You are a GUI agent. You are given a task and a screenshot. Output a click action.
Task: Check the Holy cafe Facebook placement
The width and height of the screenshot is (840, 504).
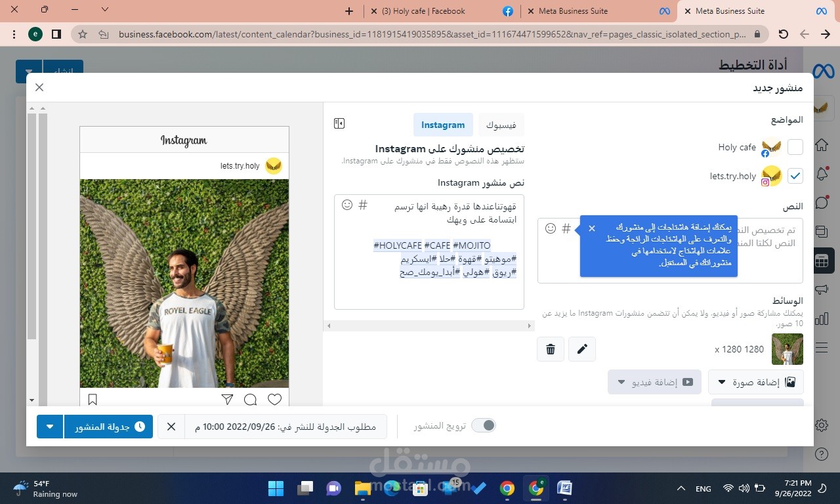[x=795, y=147]
